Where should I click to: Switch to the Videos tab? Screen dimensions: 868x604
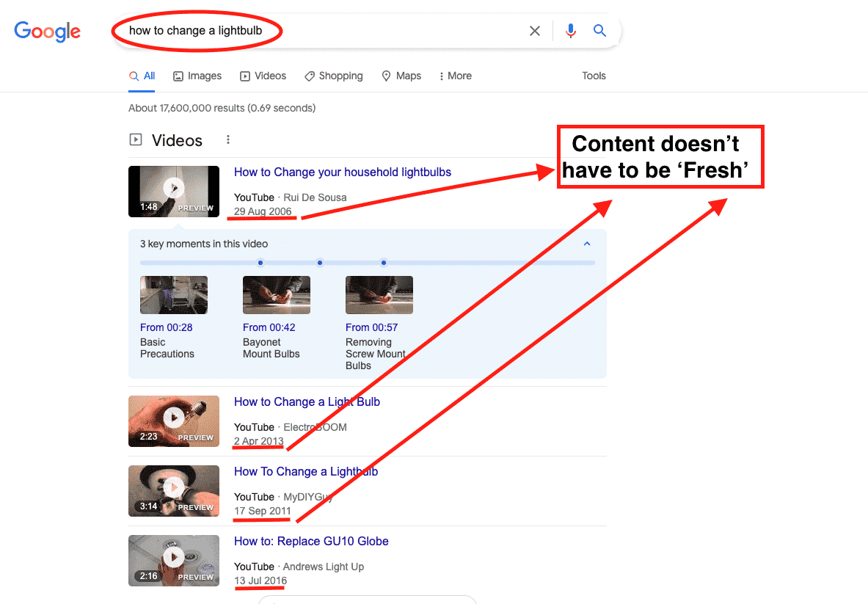point(263,76)
